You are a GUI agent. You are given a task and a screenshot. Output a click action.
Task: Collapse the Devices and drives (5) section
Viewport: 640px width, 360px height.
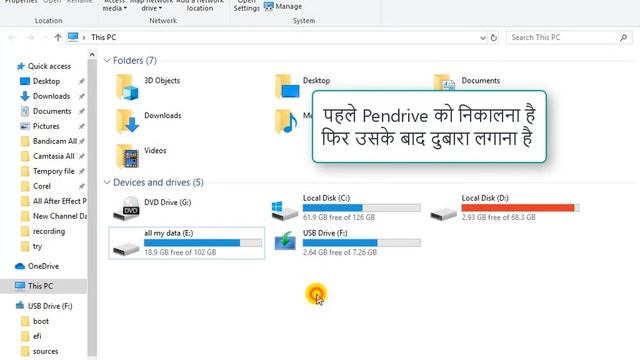coord(107,182)
